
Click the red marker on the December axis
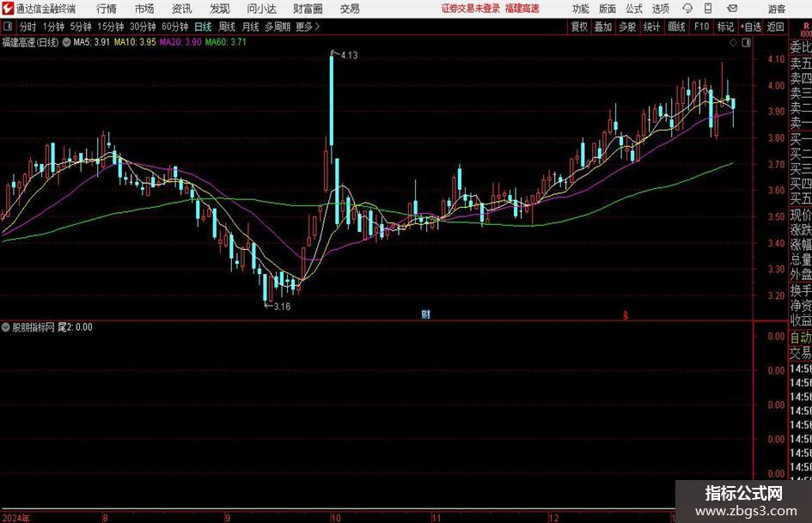[626, 315]
